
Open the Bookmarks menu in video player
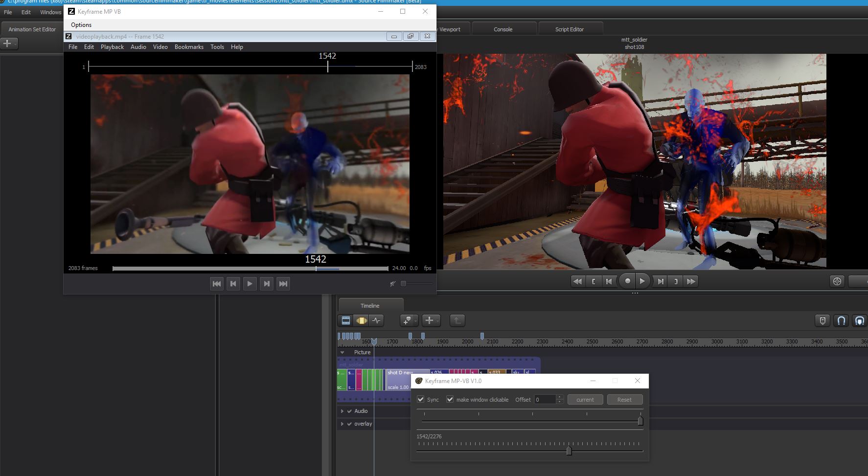[189, 47]
